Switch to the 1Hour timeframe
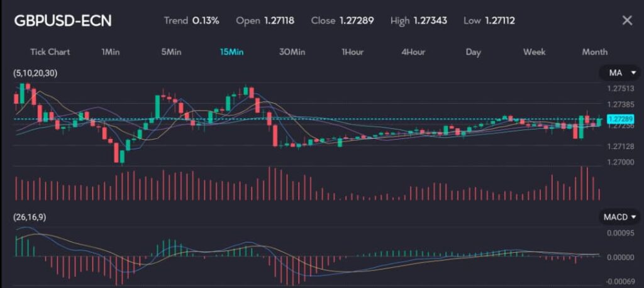Screen dimensions: 644x288 (352, 52)
